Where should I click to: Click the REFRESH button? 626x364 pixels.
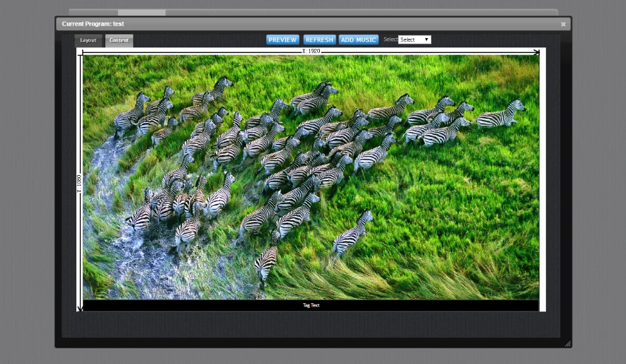pyautogui.click(x=319, y=40)
